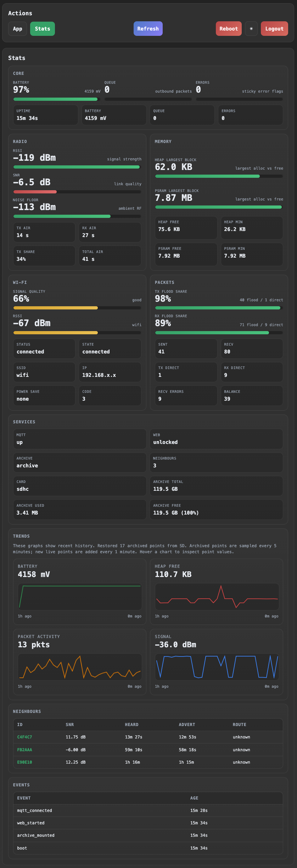Image resolution: width=297 pixels, height=868 pixels.
Task: Click the SNR column header in Neighbours
Action: tap(70, 725)
